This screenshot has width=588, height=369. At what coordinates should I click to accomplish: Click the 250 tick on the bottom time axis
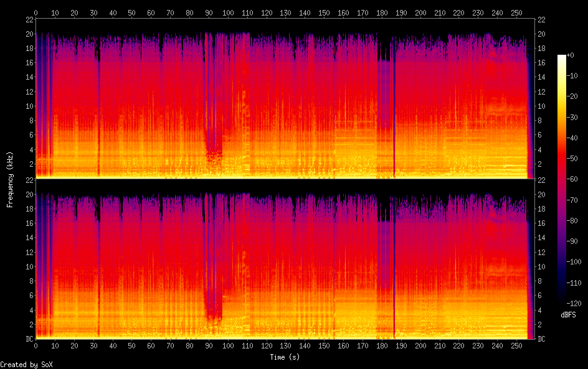pyautogui.click(x=516, y=345)
